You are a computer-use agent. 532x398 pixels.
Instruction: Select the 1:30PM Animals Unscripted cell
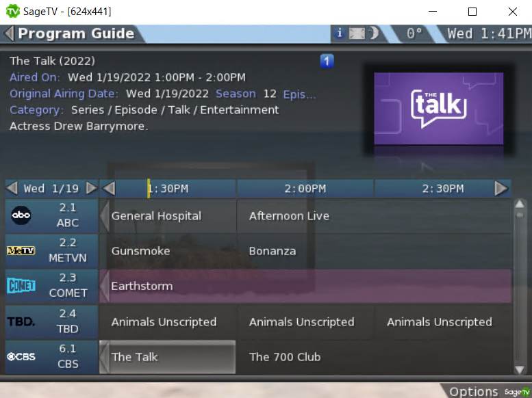[x=168, y=321]
